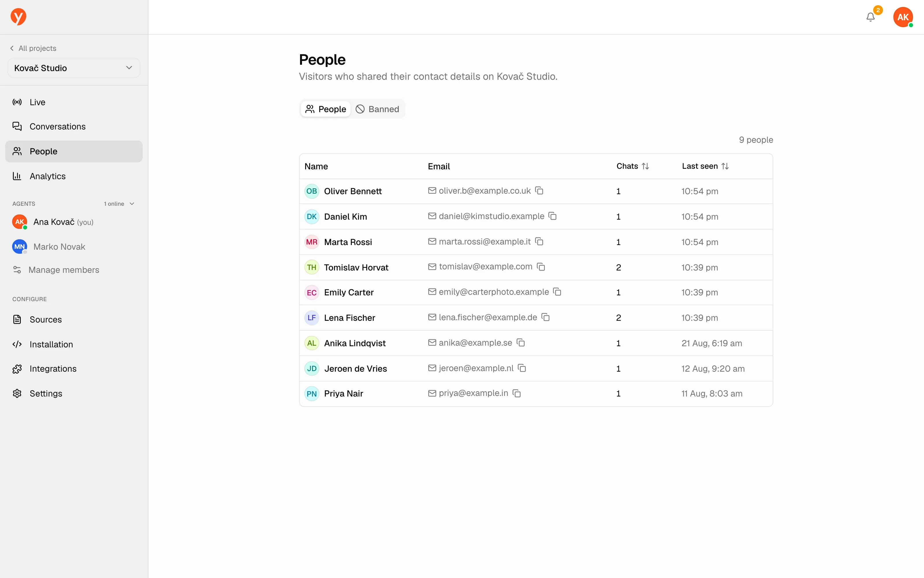Click Jeroen de Vries's last seen 12 Aug, 9:20 am
This screenshot has width=924, height=578.
click(x=713, y=369)
